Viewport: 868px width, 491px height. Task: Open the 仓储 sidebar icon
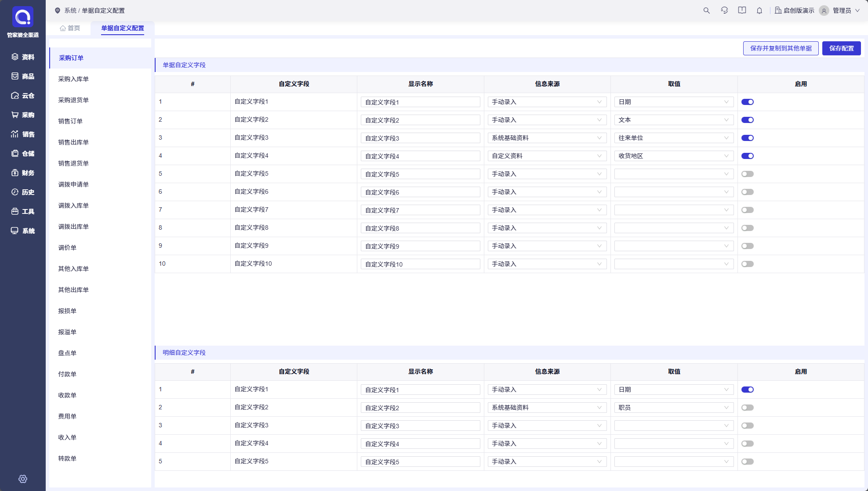pos(15,154)
